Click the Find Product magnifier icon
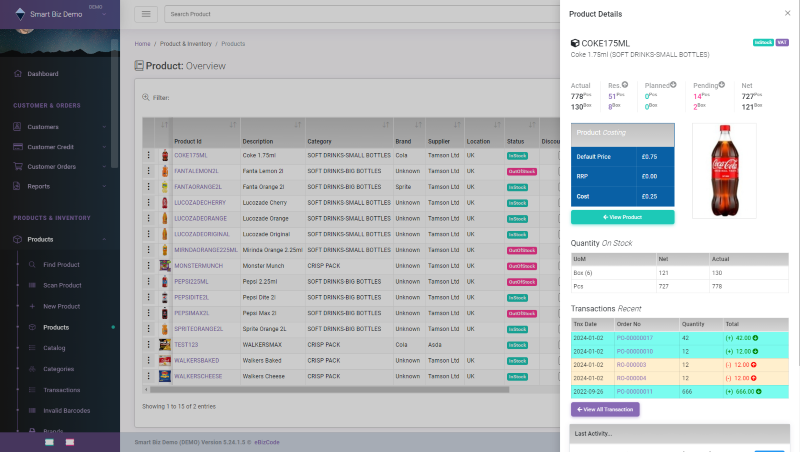 32,264
